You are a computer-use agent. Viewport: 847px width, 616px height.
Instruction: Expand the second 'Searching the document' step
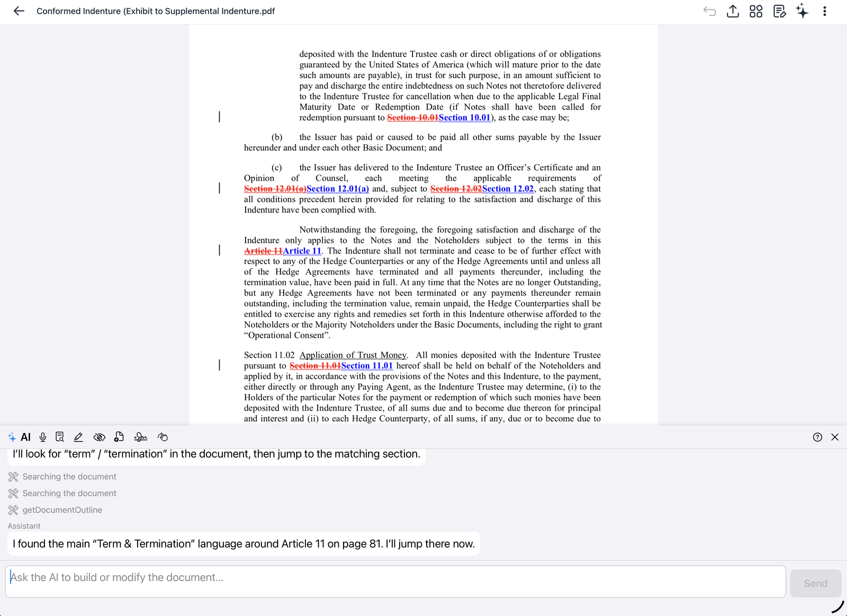click(62, 493)
